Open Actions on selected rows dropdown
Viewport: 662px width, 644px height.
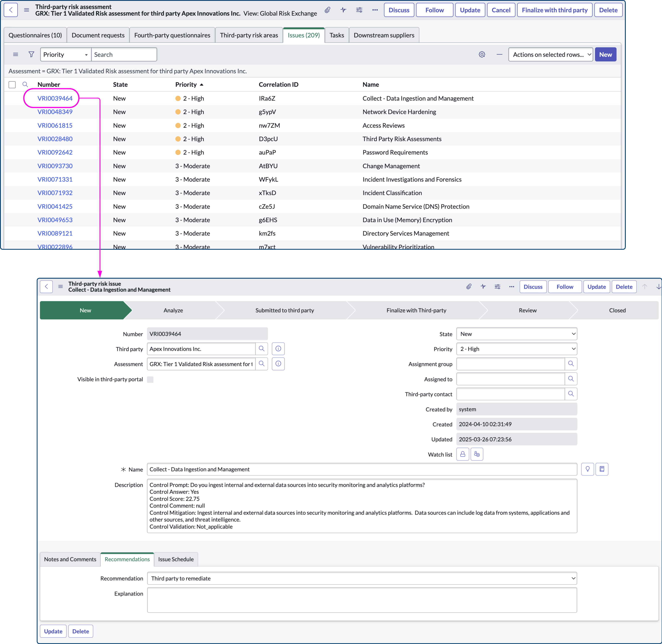[550, 54]
